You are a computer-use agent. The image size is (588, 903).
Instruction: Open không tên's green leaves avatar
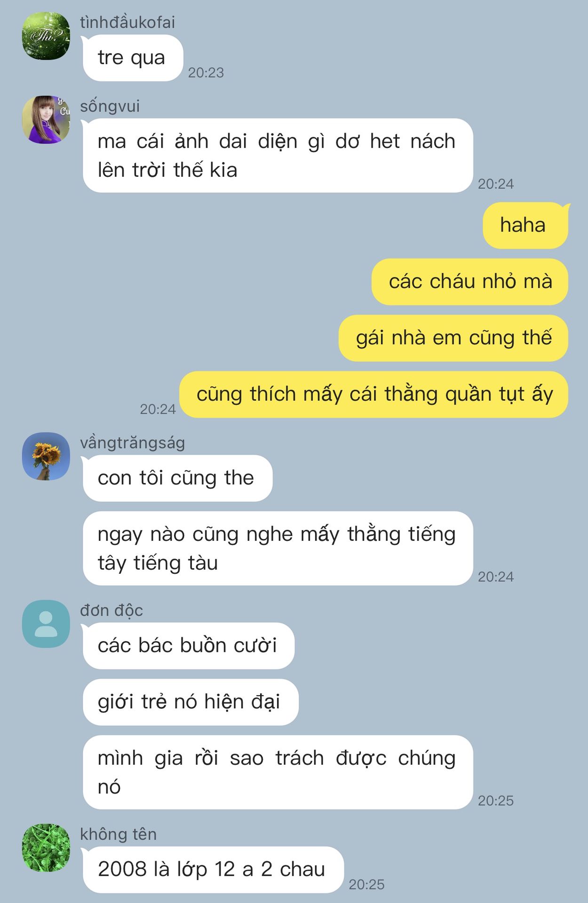[46, 848]
